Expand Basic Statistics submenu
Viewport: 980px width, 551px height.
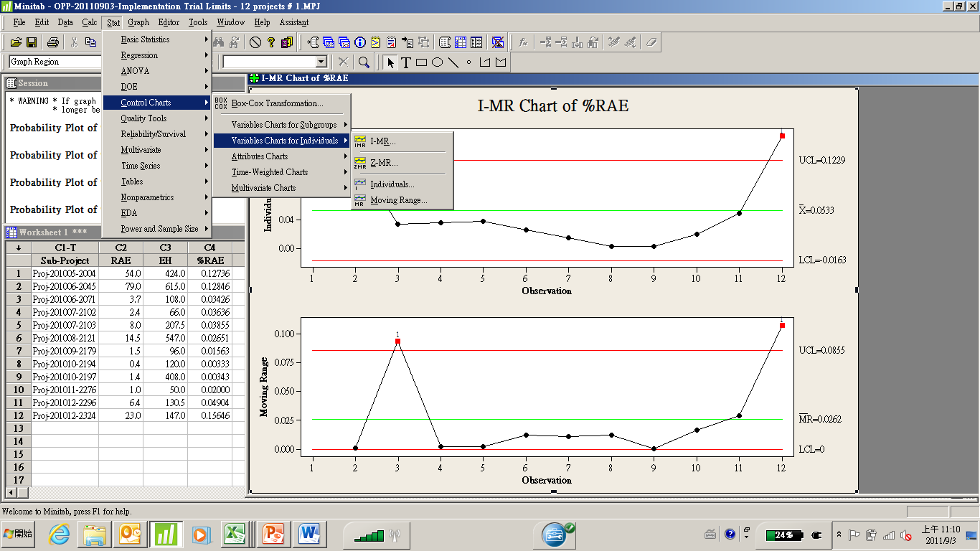point(156,39)
